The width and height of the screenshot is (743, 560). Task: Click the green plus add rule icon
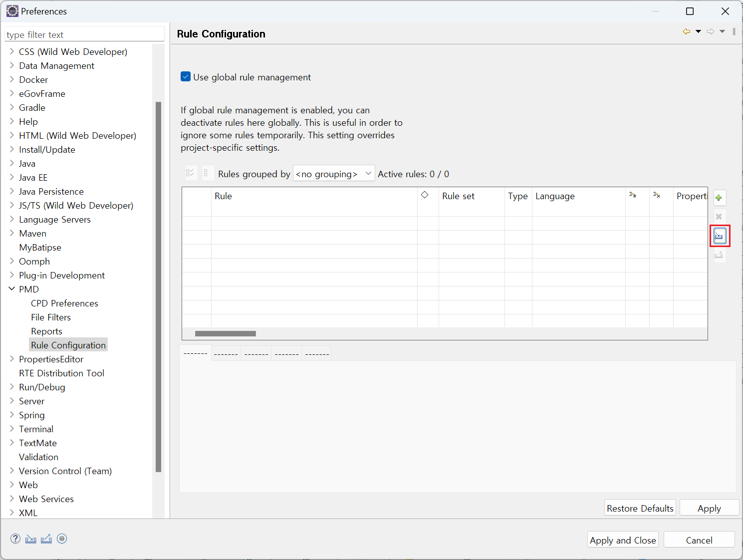(x=719, y=198)
